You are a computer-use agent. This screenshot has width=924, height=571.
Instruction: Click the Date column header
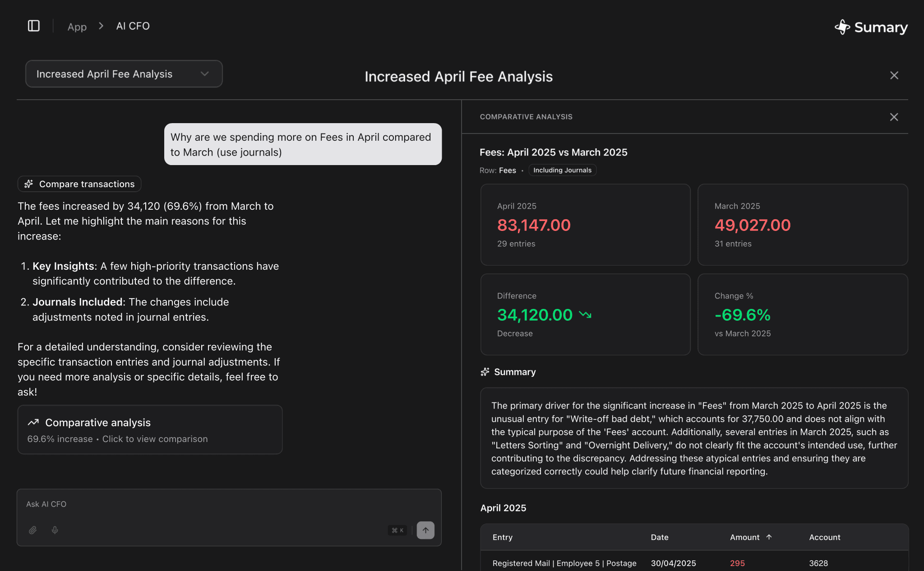click(x=659, y=537)
